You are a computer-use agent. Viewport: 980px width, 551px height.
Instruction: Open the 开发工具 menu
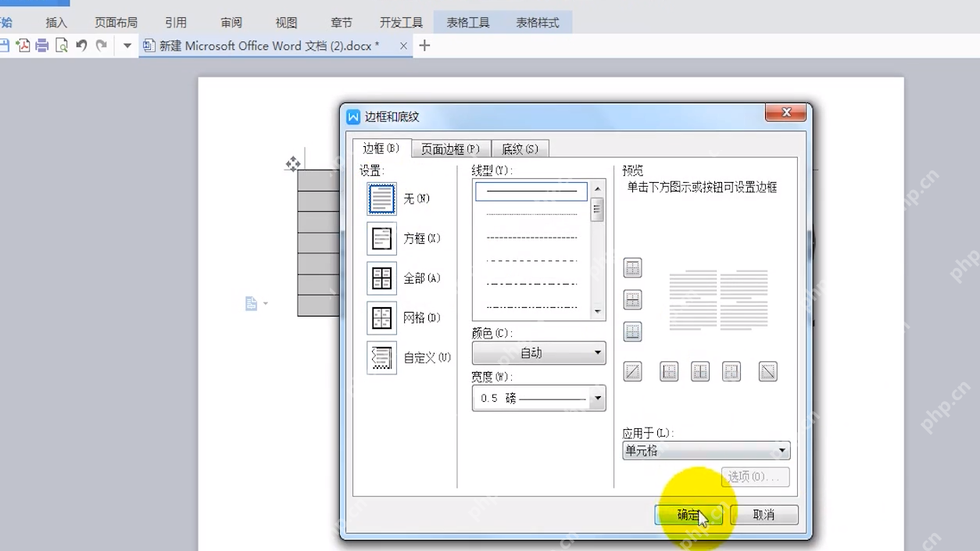click(401, 23)
